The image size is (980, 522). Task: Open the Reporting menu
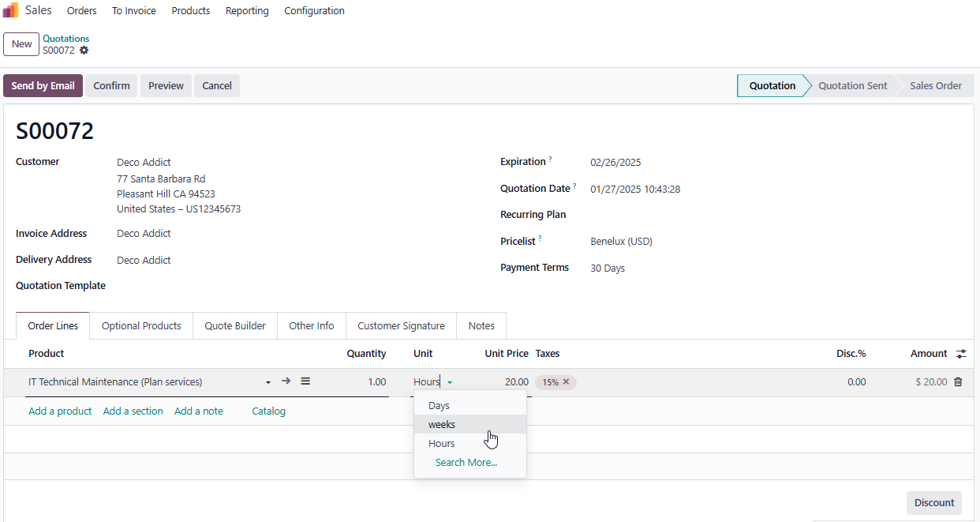247,11
